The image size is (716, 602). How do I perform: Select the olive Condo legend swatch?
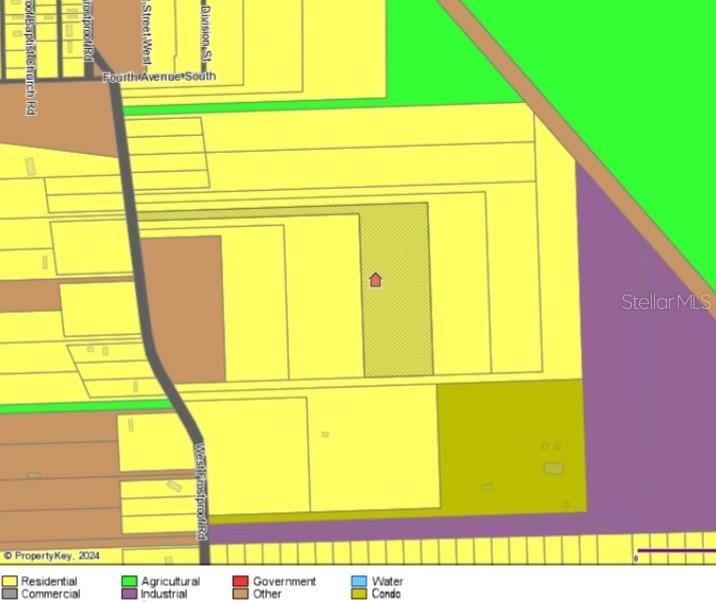(359, 594)
